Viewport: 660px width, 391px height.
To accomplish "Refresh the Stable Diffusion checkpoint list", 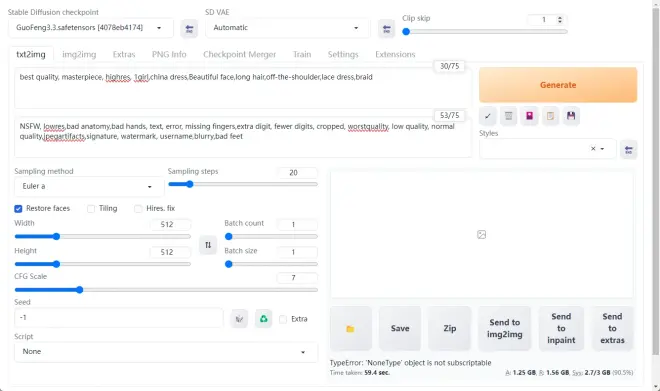I will pyautogui.click(x=189, y=29).
